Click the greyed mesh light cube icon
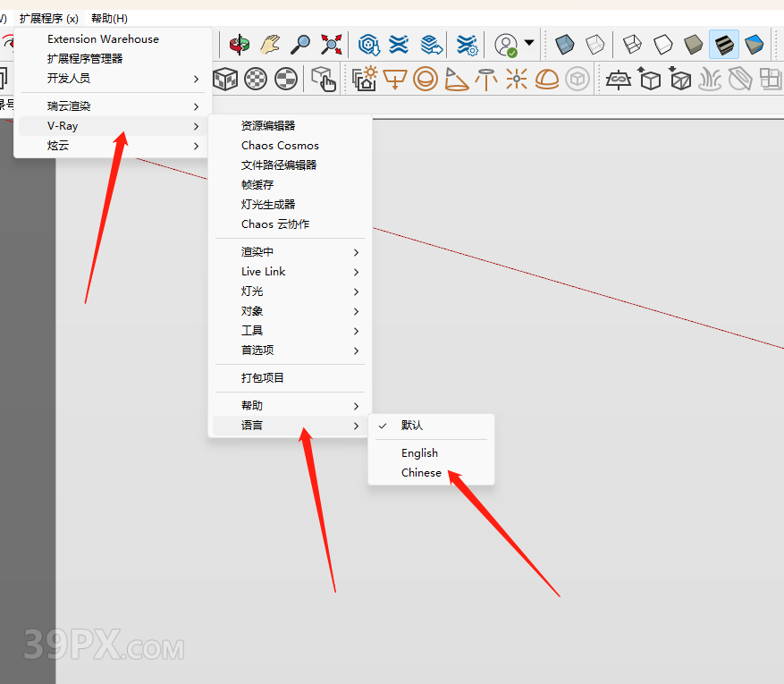 577,79
